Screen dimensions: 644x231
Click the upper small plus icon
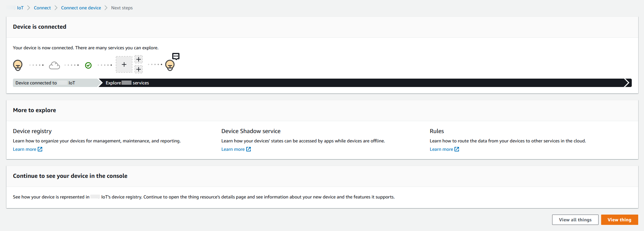(139, 59)
